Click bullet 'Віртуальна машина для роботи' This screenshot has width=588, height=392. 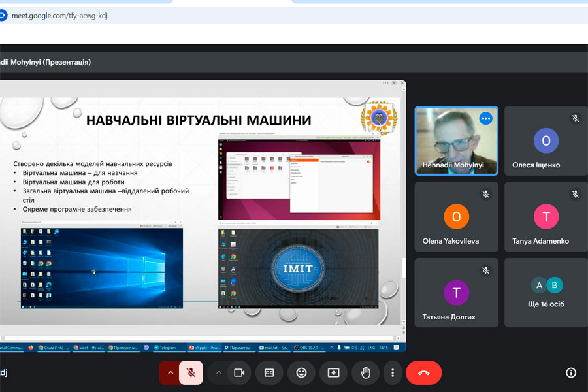pyautogui.click(x=73, y=182)
